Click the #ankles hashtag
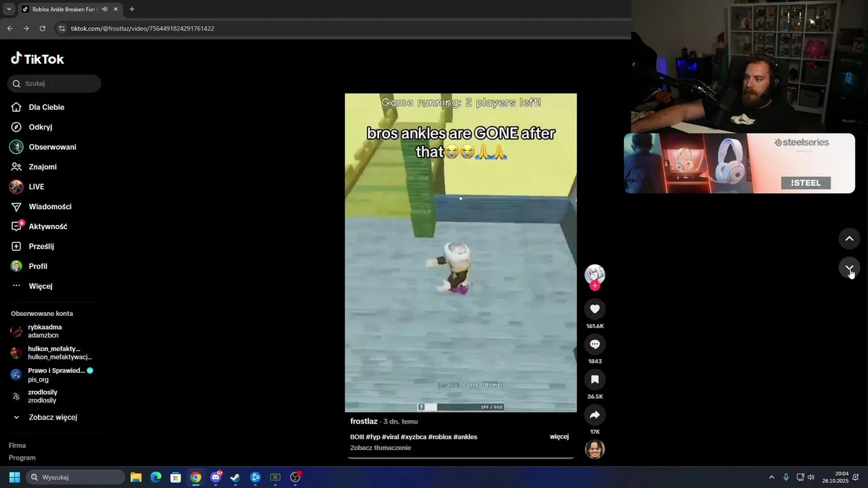 (465, 437)
